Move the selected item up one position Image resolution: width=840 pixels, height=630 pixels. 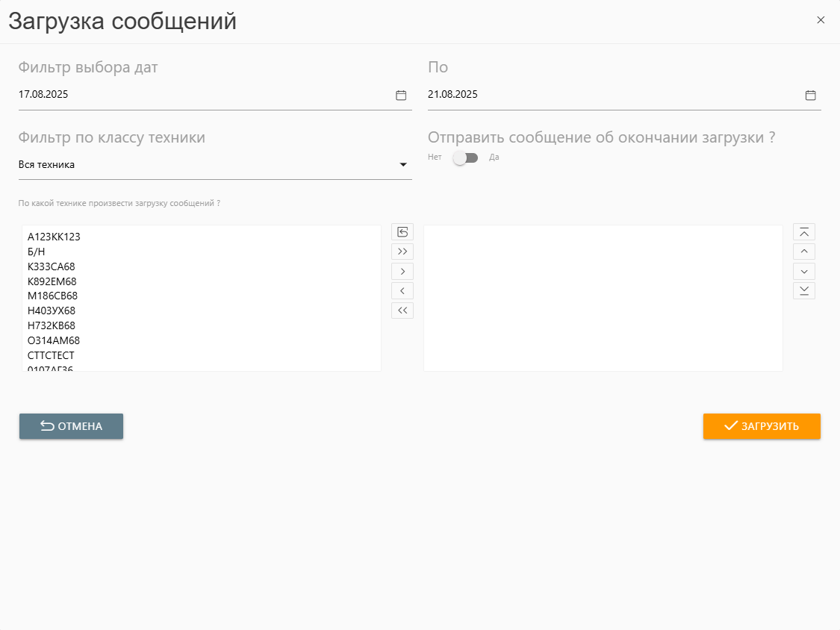tap(804, 252)
